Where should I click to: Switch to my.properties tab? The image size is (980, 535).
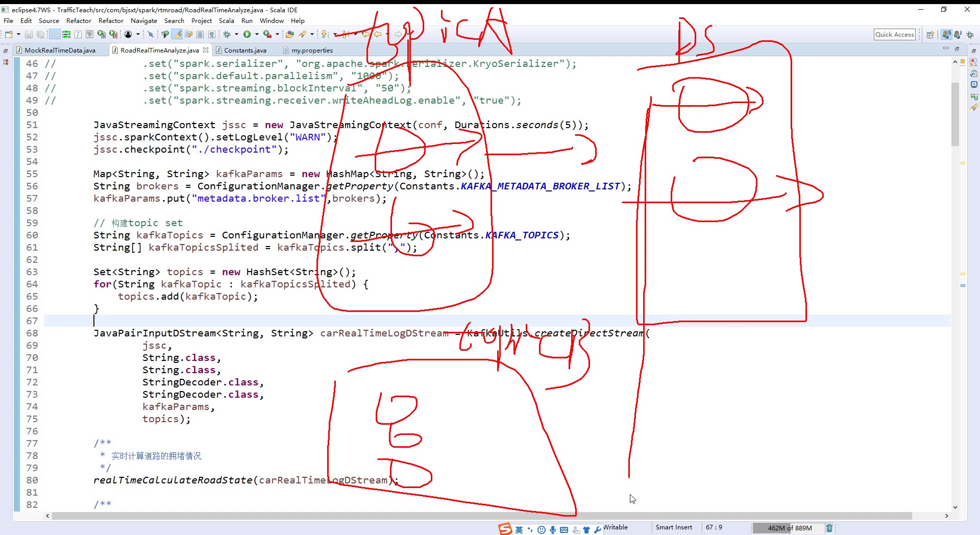click(x=308, y=50)
